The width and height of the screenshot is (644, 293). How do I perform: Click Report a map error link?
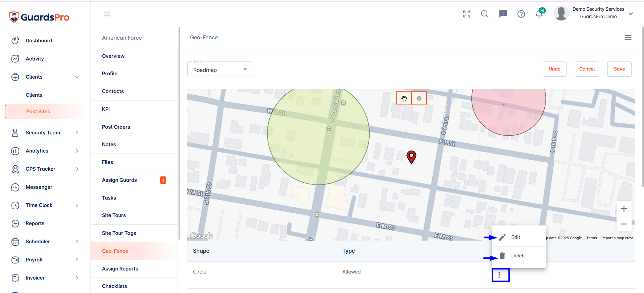(x=617, y=238)
